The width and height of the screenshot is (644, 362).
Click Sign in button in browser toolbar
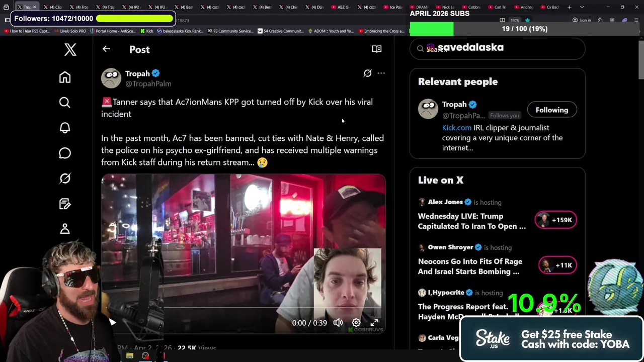(582, 20)
